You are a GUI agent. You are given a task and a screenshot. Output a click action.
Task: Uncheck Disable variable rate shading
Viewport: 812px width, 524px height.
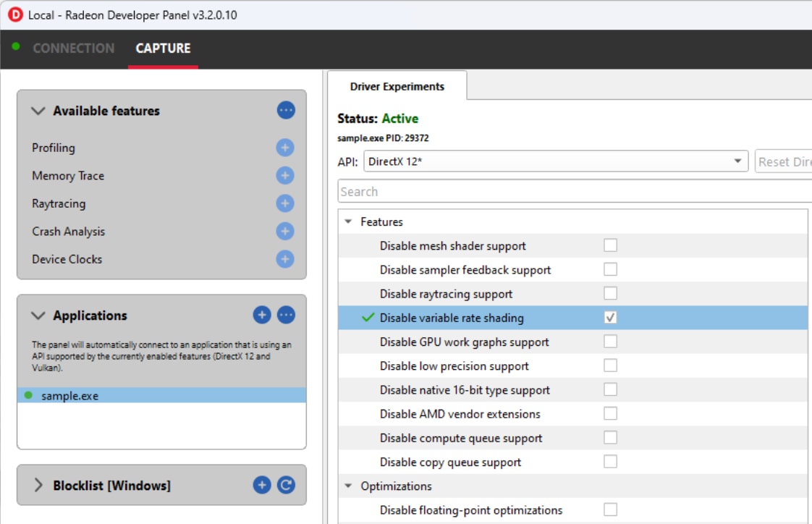(610, 318)
